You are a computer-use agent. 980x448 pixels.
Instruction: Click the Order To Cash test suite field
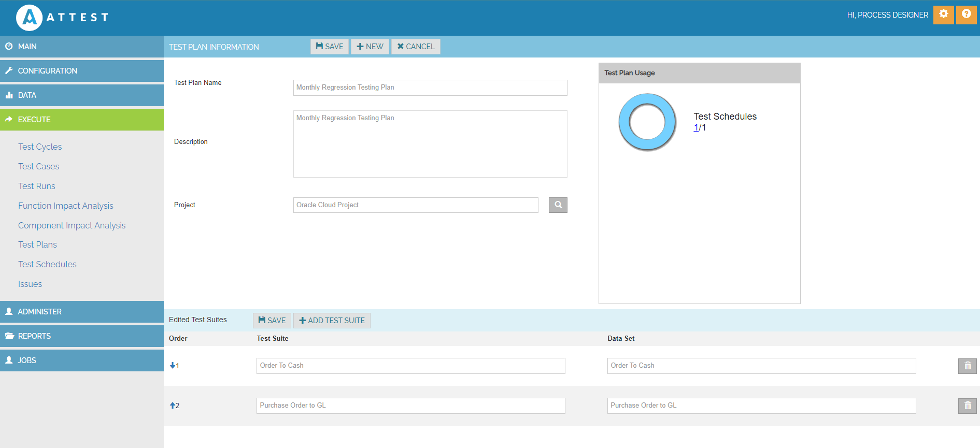[x=411, y=366]
